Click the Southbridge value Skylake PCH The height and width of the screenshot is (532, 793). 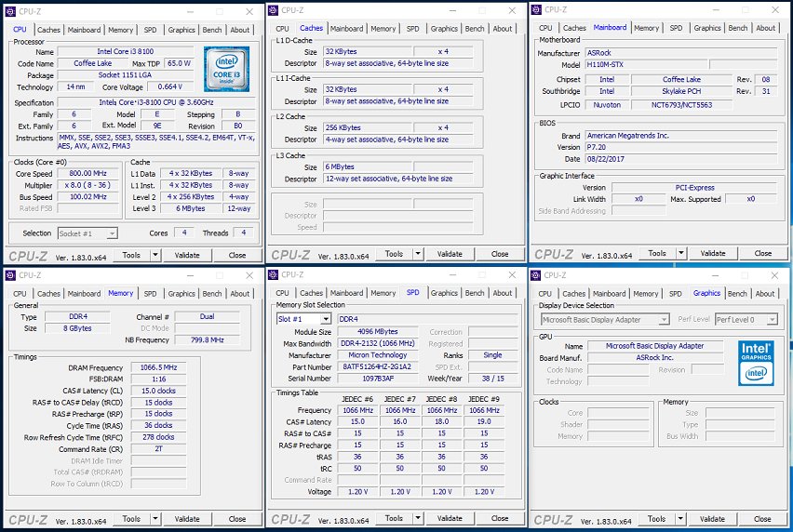(x=681, y=91)
